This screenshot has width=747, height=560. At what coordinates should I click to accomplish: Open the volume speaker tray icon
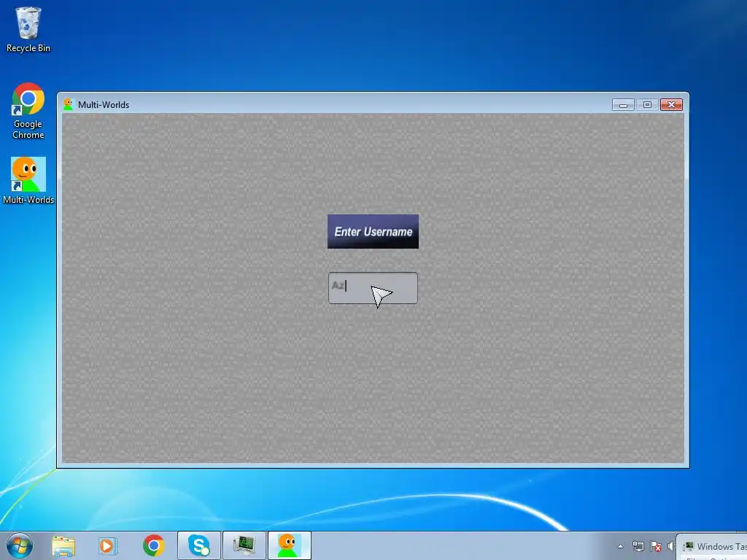coord(671,546)
